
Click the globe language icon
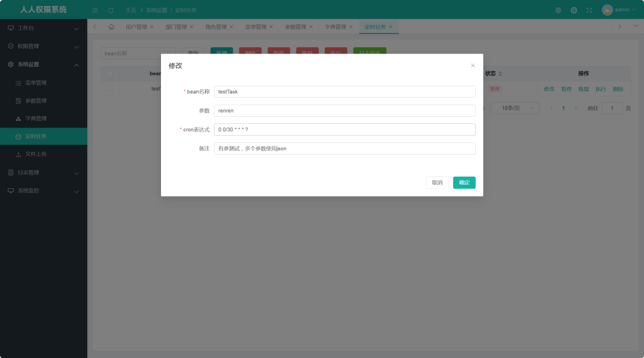[x=558, y=10]
